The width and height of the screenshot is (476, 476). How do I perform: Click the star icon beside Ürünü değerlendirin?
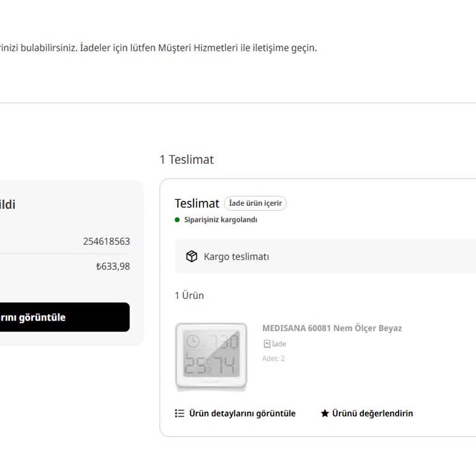(x=325, y=413)
